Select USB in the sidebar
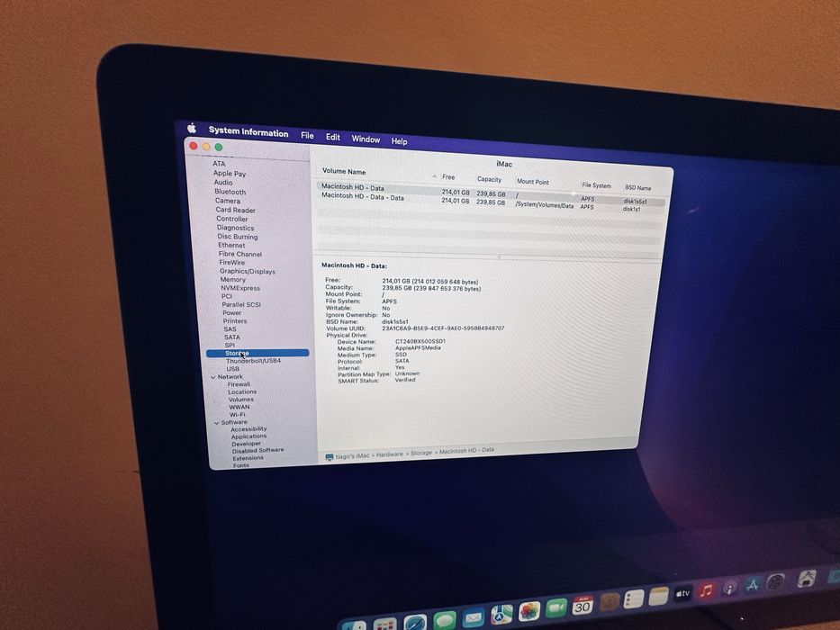840x630 pixels. [232, 369]
